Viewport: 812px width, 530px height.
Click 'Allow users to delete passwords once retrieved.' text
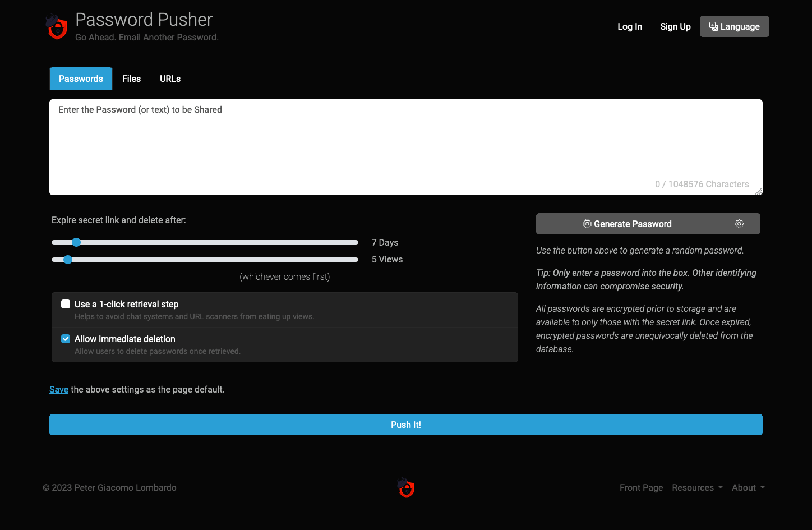pyautogui.click(x=158, y=351)
